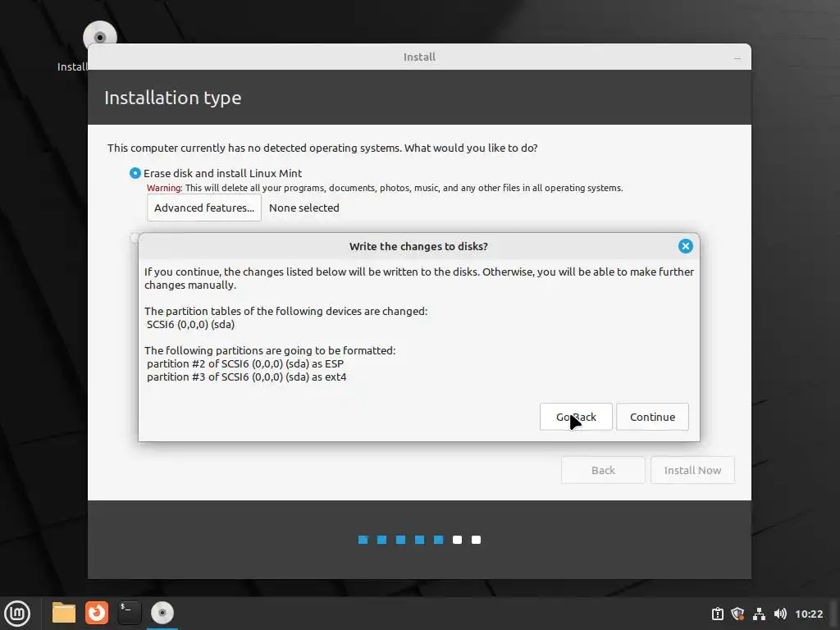The height and width of the screenshot is (630, 840).
Task: Select the installer disc icon in taskbar
Action: point(162,613)
